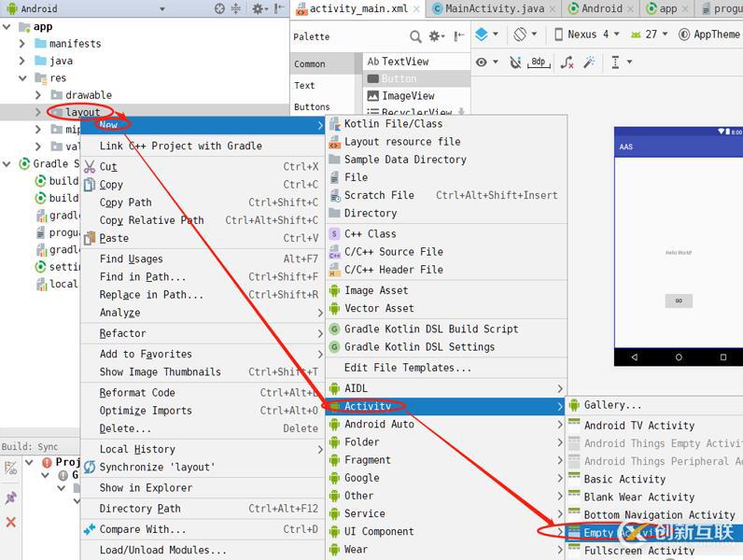Choose Compare With... menu entry

point(203,529)
